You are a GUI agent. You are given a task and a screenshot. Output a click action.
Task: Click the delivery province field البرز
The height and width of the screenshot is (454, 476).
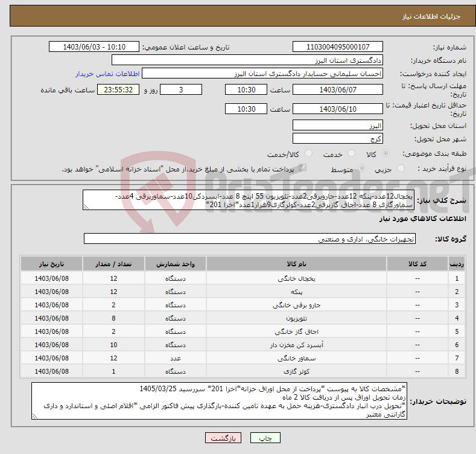pyautogui.click(x=338, y=125)
